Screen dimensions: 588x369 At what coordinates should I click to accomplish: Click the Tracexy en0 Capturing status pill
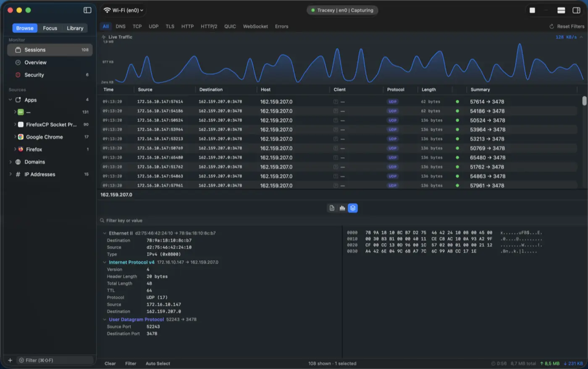point(342,10)
